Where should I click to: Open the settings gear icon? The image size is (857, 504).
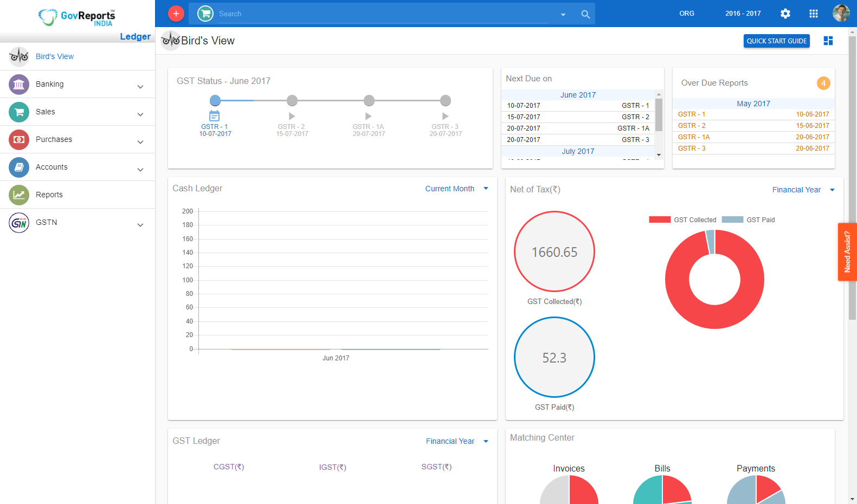[x=785, y=14]
